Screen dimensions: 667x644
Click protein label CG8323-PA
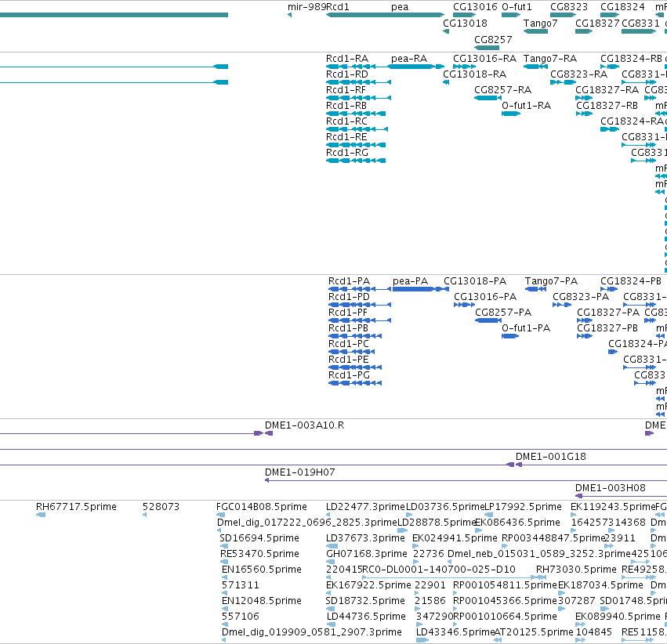tap(581, 297)
